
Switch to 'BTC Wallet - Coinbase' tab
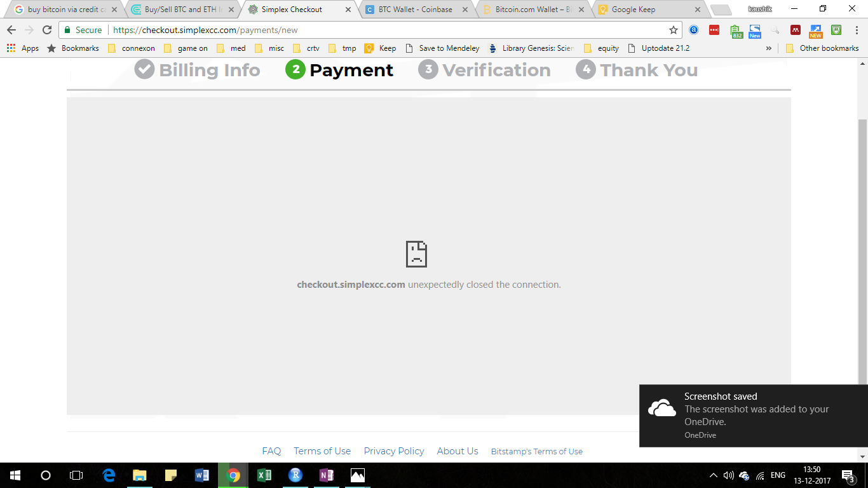pyautogui.click(x=416, y=10)
